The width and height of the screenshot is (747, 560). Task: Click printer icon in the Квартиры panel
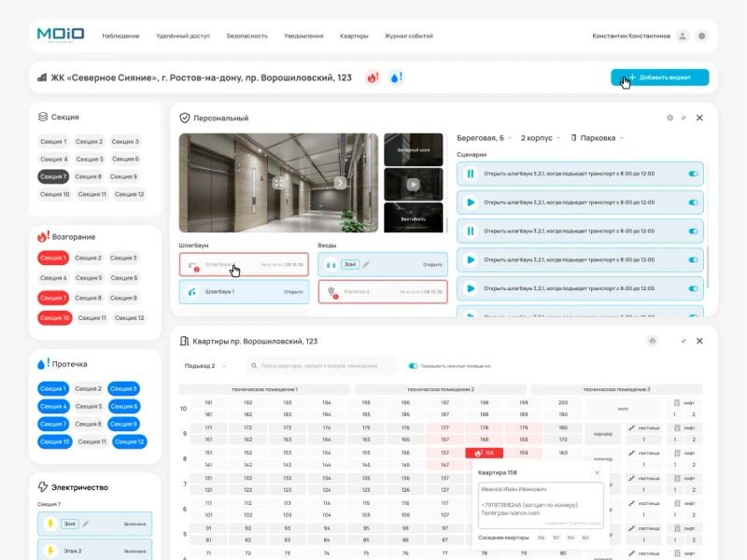(652, 342)
